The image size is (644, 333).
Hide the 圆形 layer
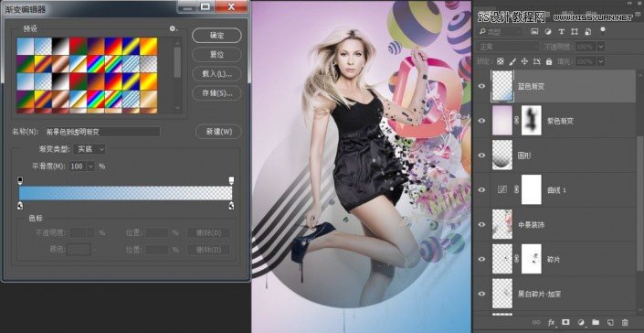(482, 155)
